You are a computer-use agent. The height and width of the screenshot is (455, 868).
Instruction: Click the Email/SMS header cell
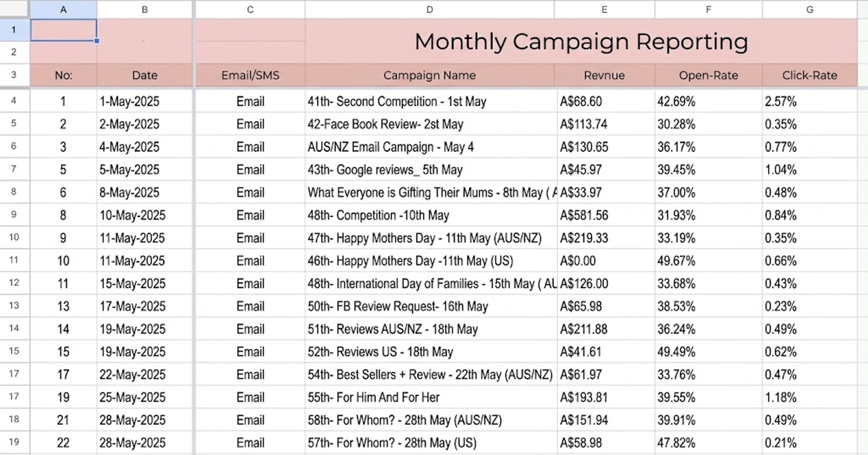[x=250, y=75]
